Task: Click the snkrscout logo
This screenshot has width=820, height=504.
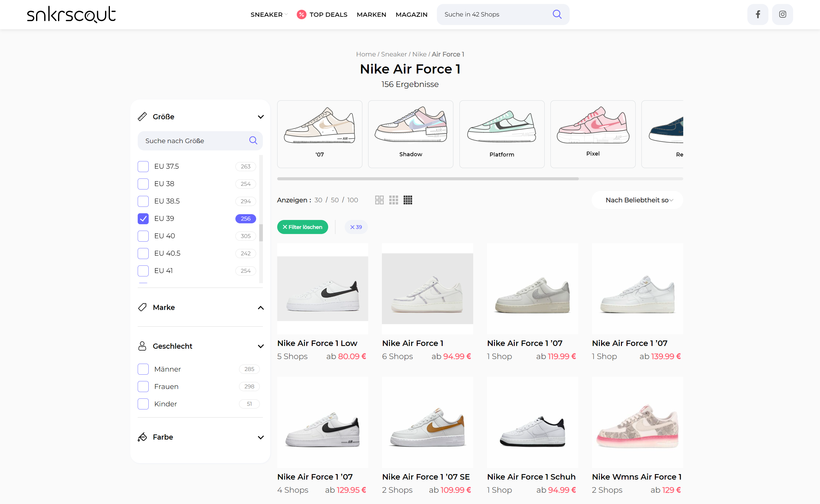Action: [x=71, y=14]
